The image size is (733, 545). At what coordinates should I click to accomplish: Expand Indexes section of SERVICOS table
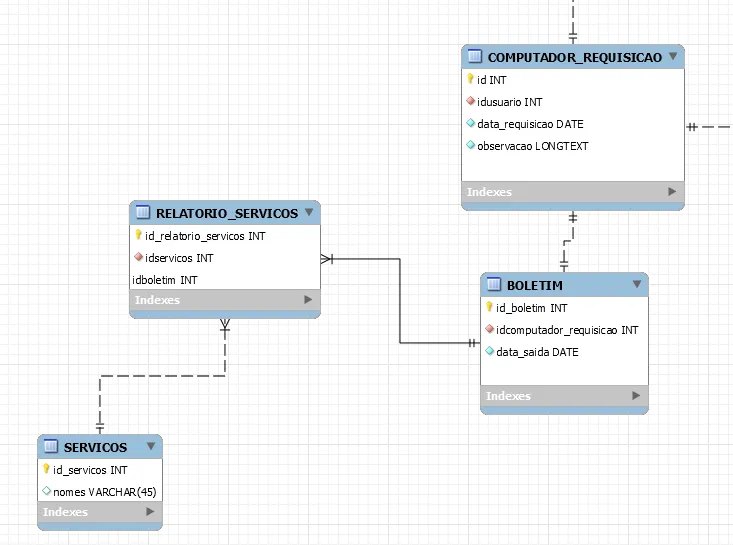click(150, 511)
